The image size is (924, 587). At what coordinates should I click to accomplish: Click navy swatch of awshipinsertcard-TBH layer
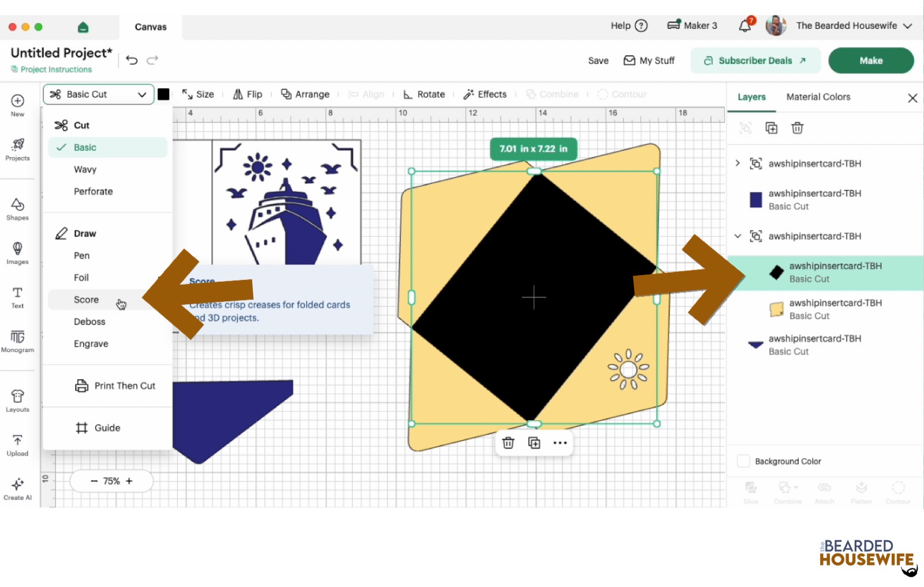(x=756, y=200)
